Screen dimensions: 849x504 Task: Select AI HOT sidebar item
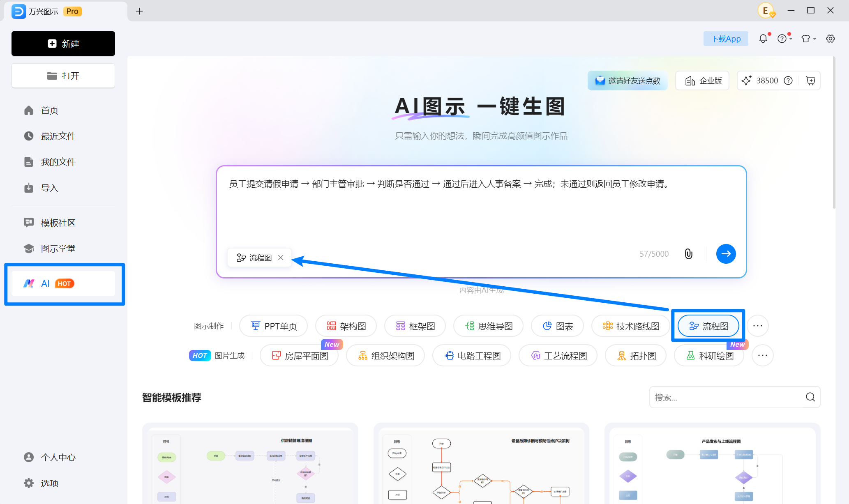[63, 283]
